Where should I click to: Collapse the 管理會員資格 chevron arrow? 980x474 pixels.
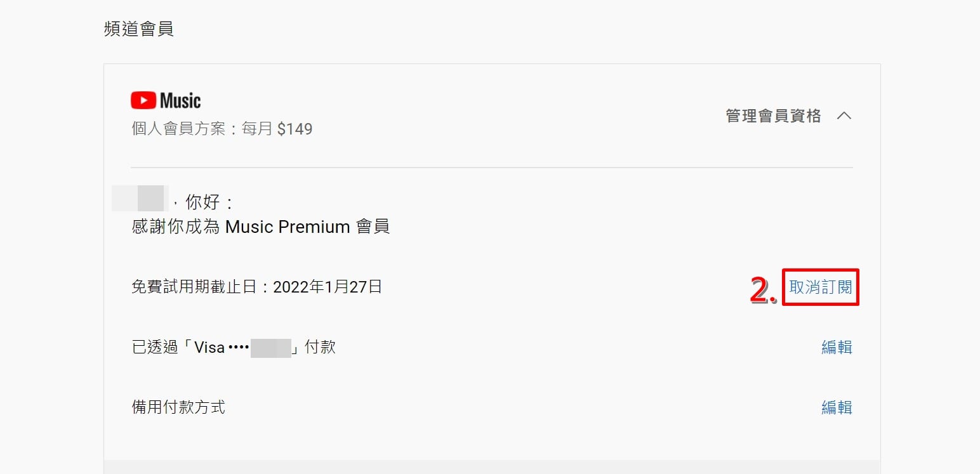coord(844,116)
